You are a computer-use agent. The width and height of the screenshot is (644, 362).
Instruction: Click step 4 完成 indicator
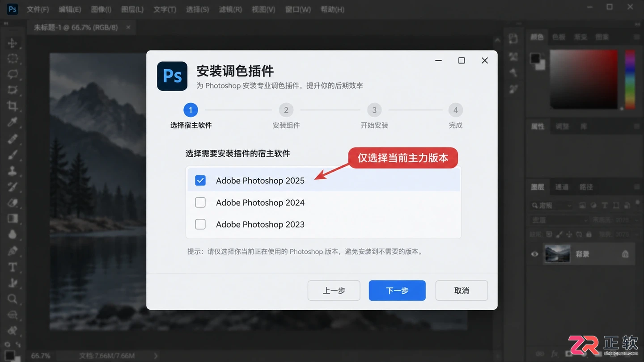pos(456,110)
